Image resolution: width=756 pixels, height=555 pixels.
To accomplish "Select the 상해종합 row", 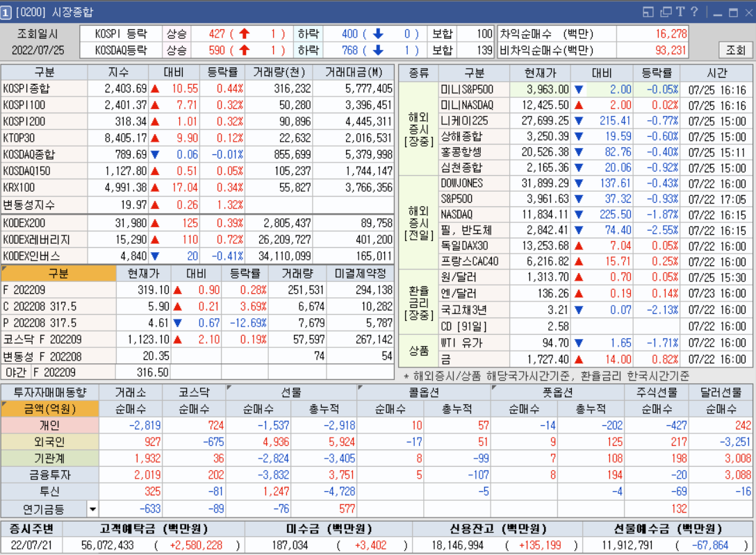I will (x=595, y=136).
